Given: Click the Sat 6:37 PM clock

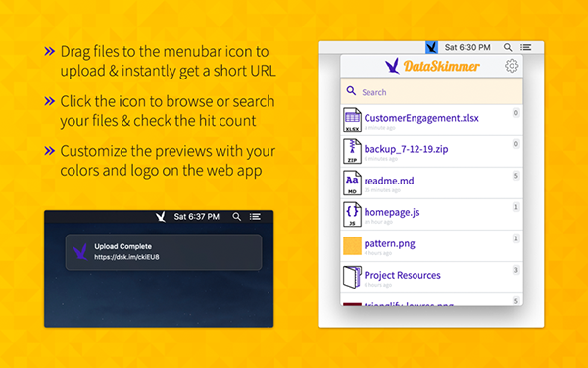Looking at the screenshot, I should (x=197, y=217).
